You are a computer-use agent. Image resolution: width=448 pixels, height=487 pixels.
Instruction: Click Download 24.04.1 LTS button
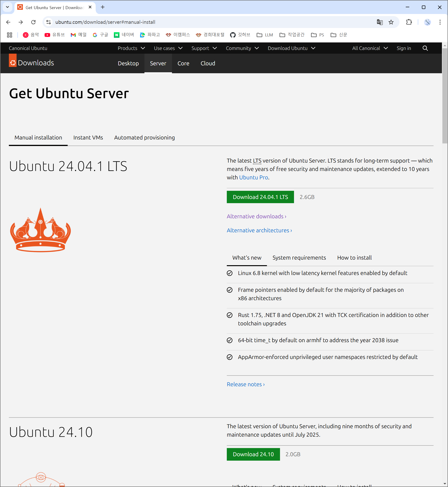260,197
